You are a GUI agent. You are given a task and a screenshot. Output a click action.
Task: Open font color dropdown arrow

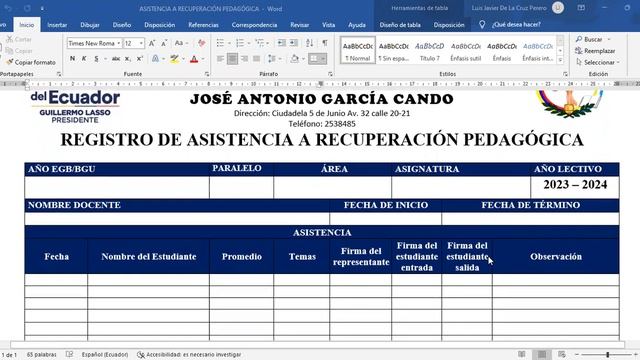click(x=203, y=59)
